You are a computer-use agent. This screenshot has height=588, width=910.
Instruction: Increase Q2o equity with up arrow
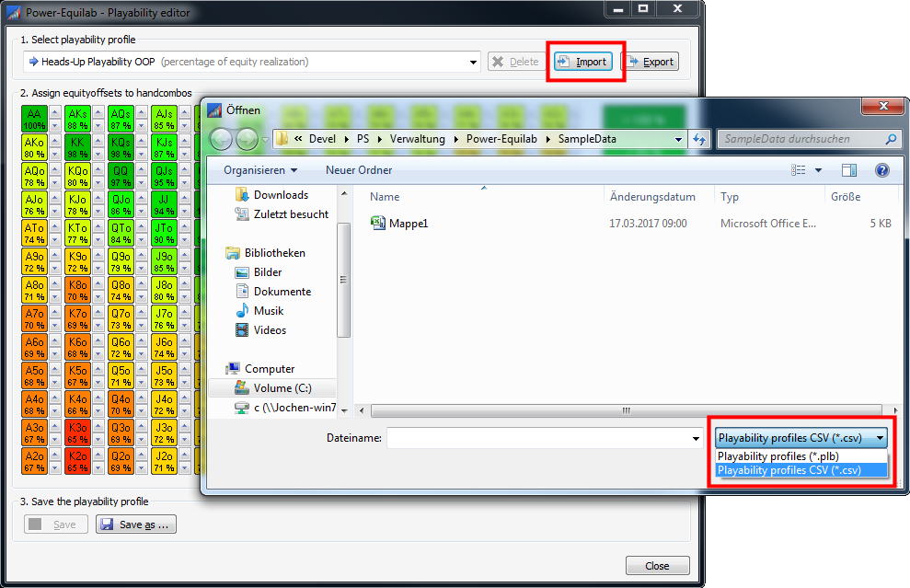coord(142,455)
